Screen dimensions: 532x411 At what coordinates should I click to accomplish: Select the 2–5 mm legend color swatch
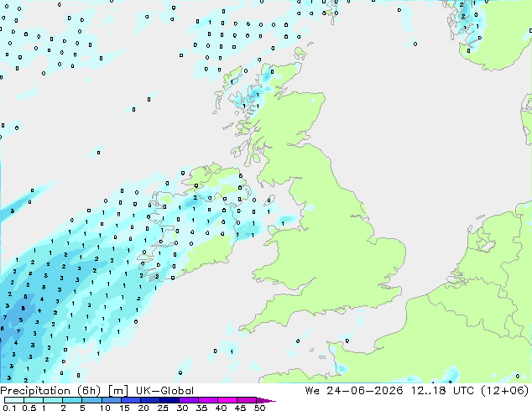click(x=72, y=400)
